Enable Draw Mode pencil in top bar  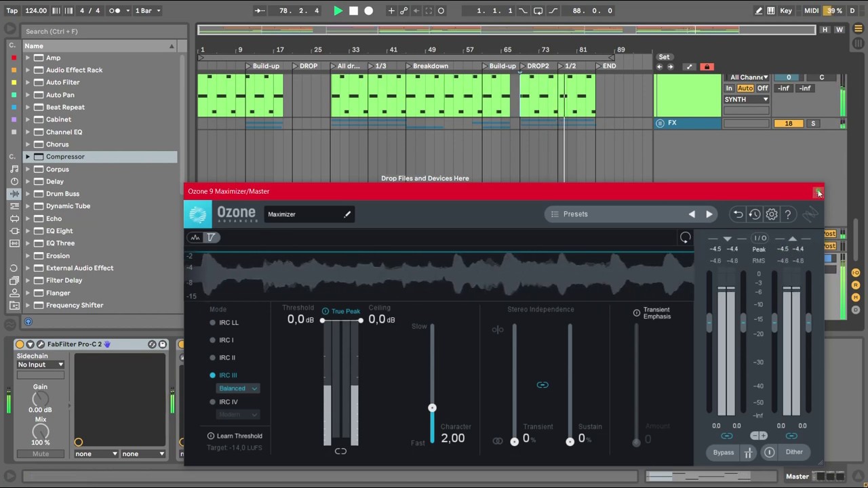[x=759, y=11]
